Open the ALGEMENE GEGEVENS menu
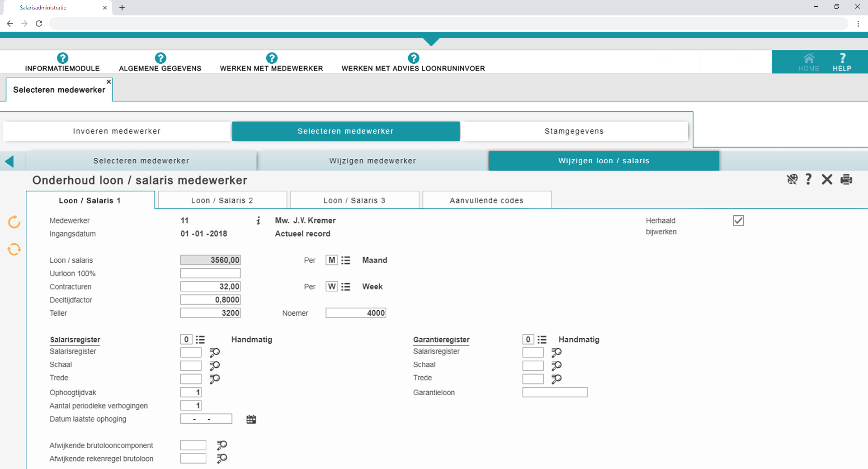This screenshot has height=469, width=868. (x=160, y=68)
